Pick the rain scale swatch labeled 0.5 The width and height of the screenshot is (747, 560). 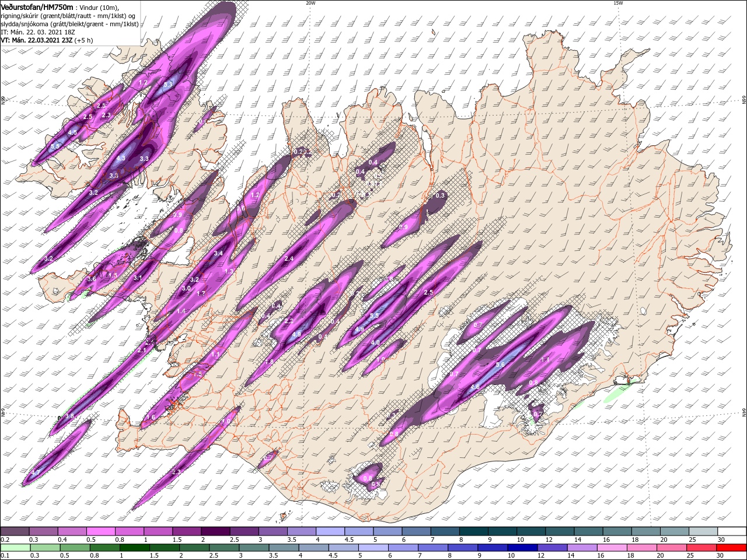[75, 548]
